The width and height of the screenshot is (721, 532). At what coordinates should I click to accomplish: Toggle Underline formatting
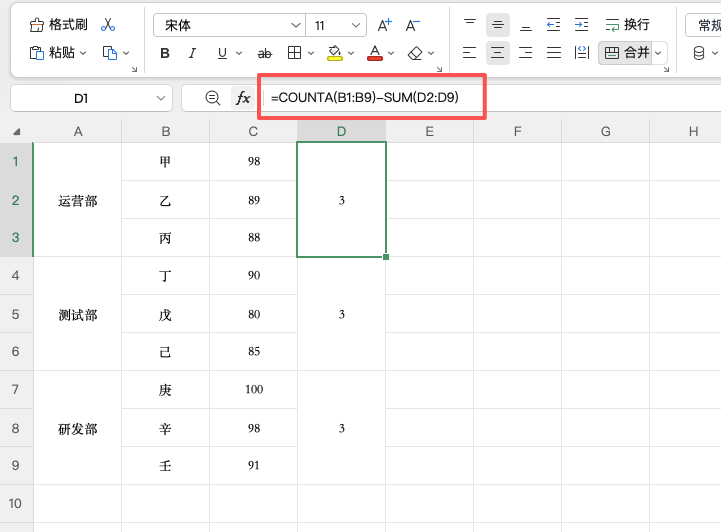[x=222, y=53]
